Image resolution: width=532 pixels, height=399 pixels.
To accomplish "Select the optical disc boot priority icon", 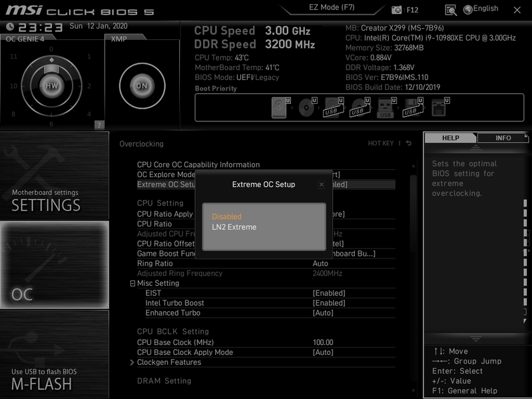I will tap(308, 107).
